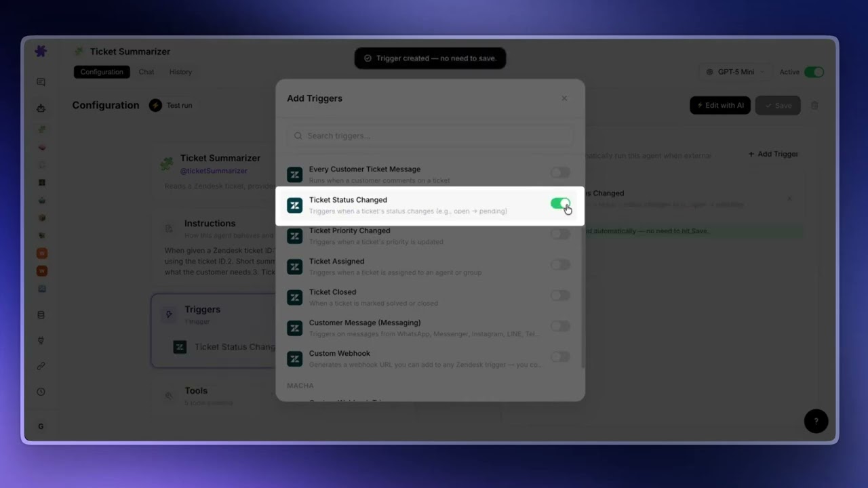Open the Macha puzzle logo home
Viewport: 868px width, 488px height.
click(x=41, y=52)
